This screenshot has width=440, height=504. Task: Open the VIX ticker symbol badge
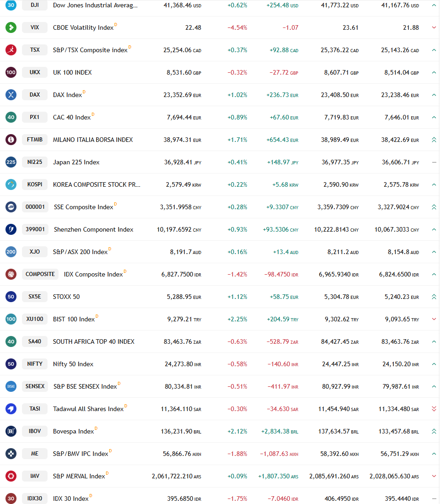(35, 27)
